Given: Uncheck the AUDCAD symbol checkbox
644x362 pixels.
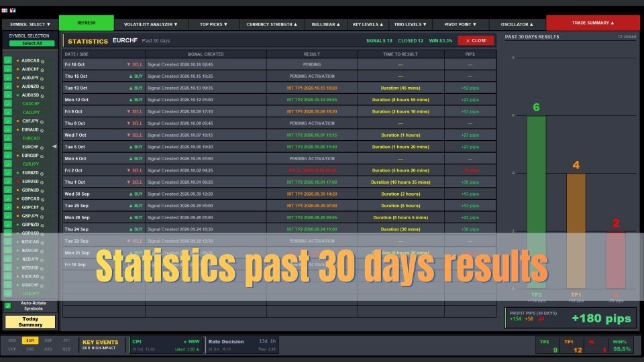Looking at the screenshot, I should [x=8, y=60].
